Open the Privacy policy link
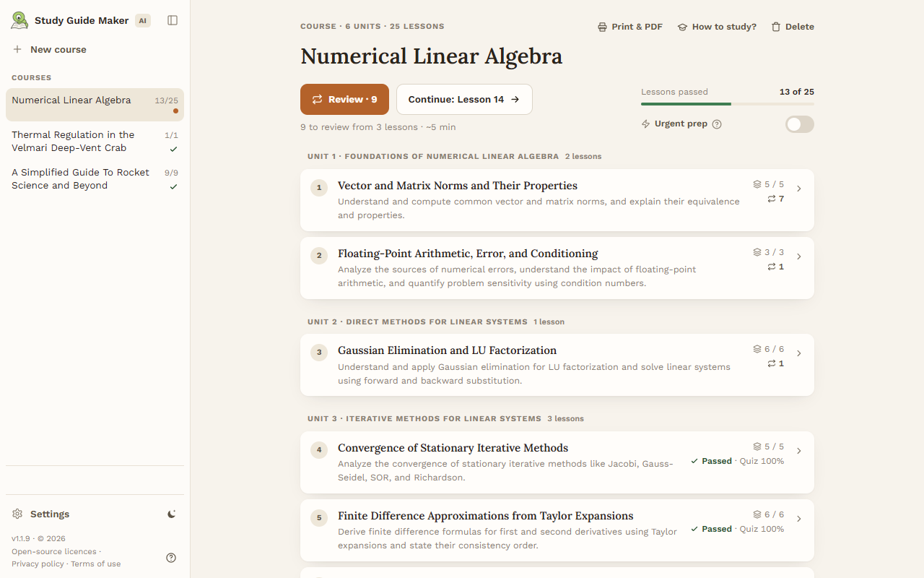924x578 pixels. click(38, 564)
